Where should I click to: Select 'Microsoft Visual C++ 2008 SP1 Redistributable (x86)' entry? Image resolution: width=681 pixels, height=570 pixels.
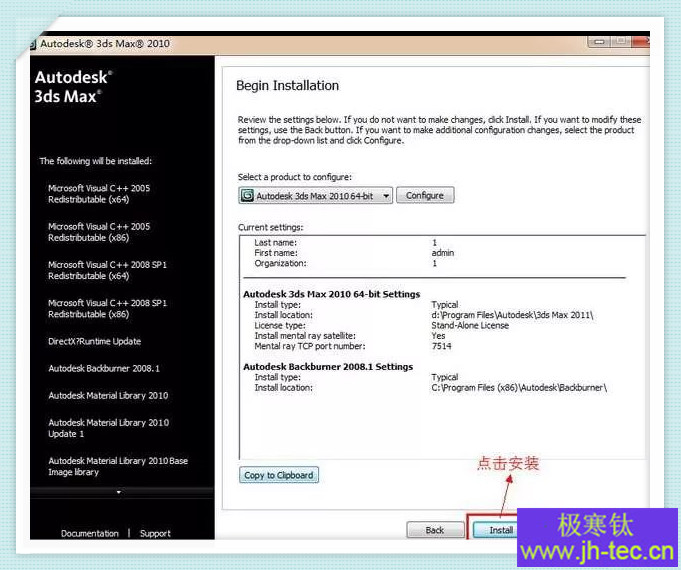pyautogui.click(x=107, y=308)
